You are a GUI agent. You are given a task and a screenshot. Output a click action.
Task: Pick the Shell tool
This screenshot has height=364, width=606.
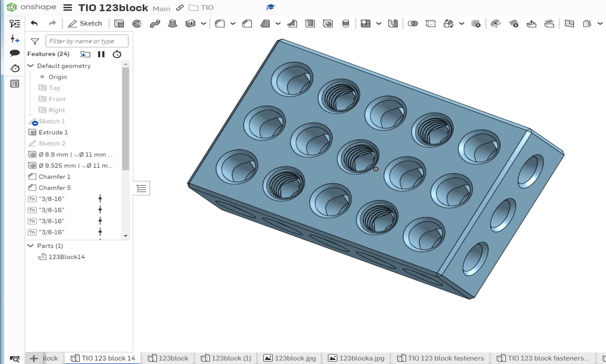click(310, 24)
